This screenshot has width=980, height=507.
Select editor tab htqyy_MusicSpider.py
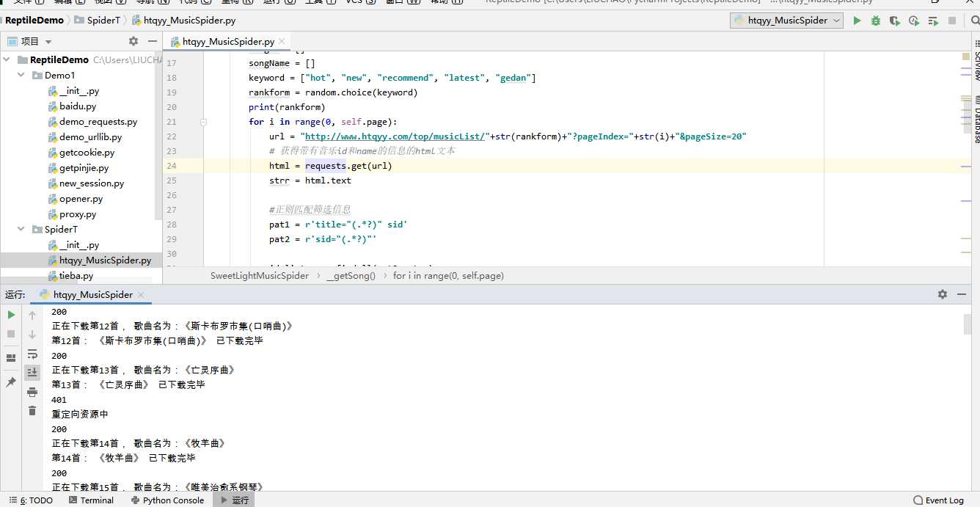[228, 42]
